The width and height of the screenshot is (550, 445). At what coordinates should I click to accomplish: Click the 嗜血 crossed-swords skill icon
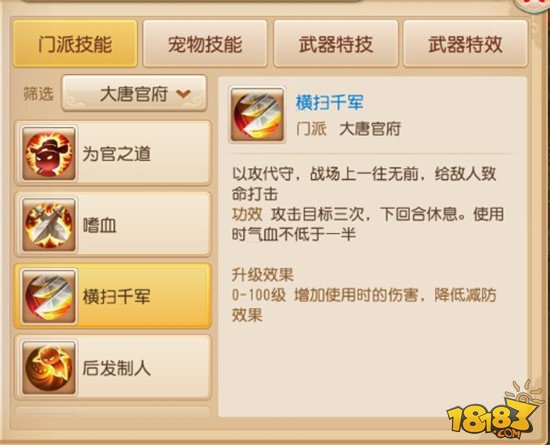[49, 225]
